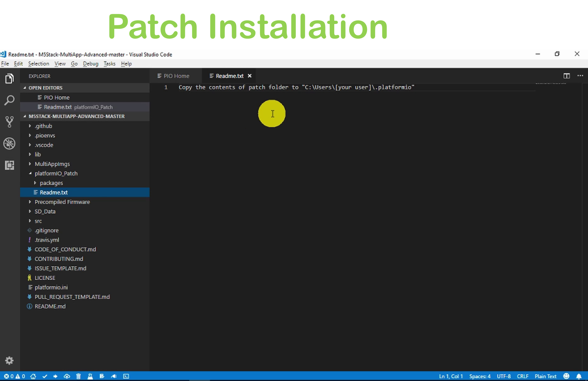Open Search in the activity bar
Image resolution: width=588 pixels, height=381 pixels.
pos(9,100)
